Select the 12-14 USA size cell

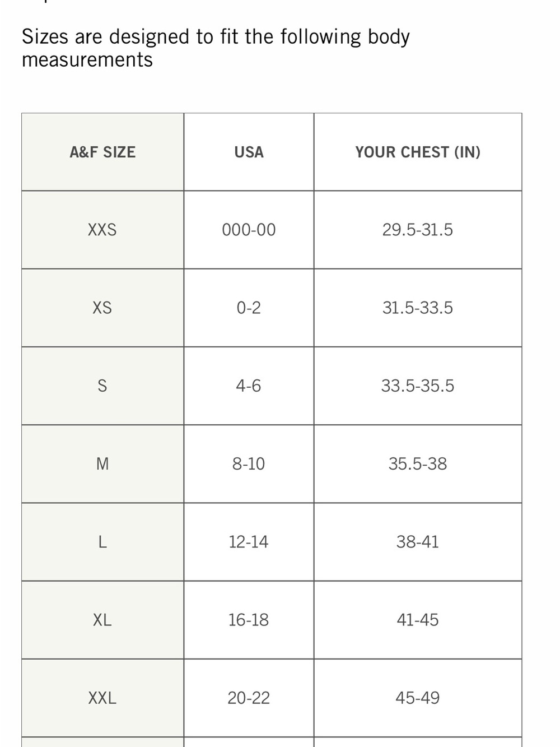pos(249,541)
